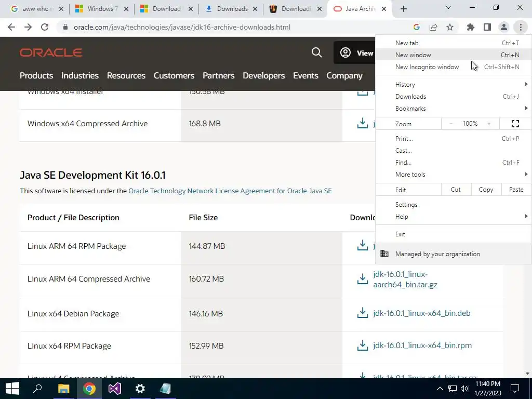Go forward with the forward arrow

pos(28,27)
